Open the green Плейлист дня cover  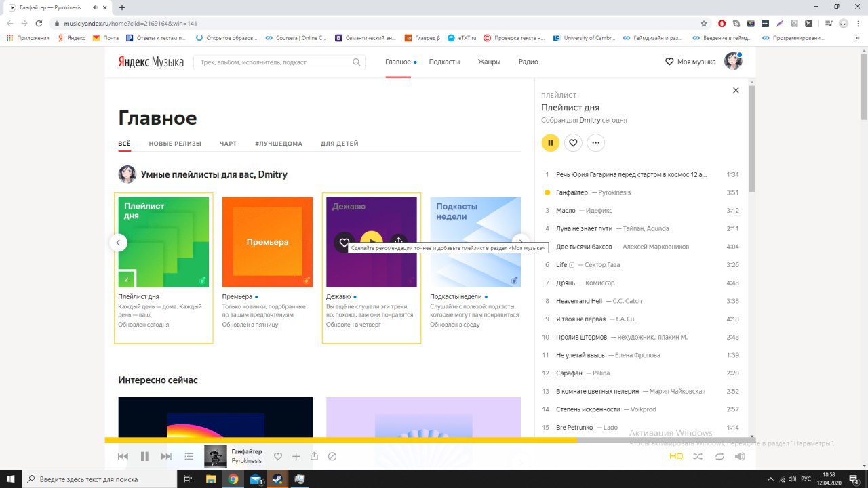pos(163,242)
